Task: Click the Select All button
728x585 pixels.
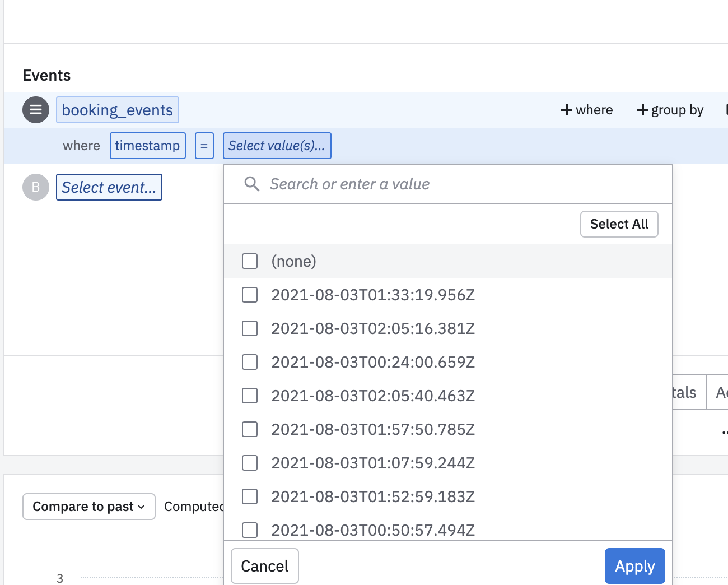Action: coord(619,224)
